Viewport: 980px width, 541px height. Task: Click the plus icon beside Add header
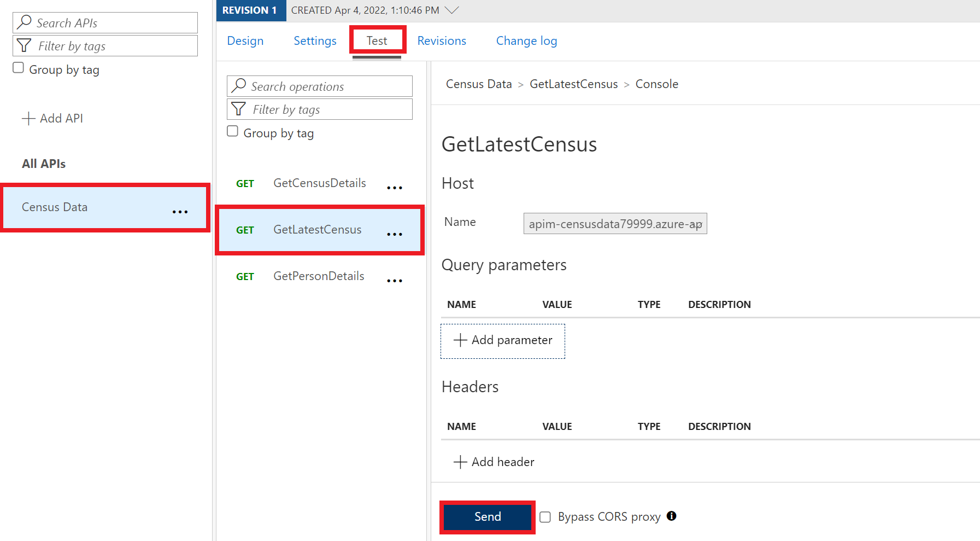460,462
